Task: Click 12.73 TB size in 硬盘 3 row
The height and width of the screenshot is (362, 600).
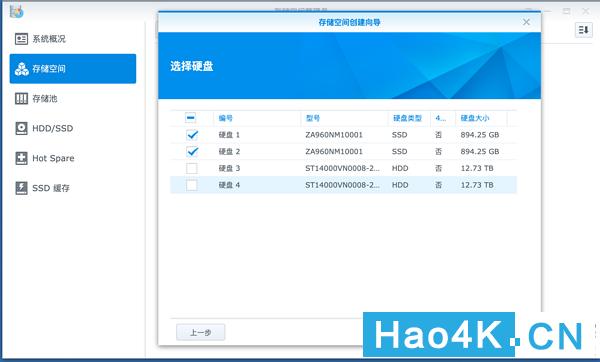Action: point(477,168)
